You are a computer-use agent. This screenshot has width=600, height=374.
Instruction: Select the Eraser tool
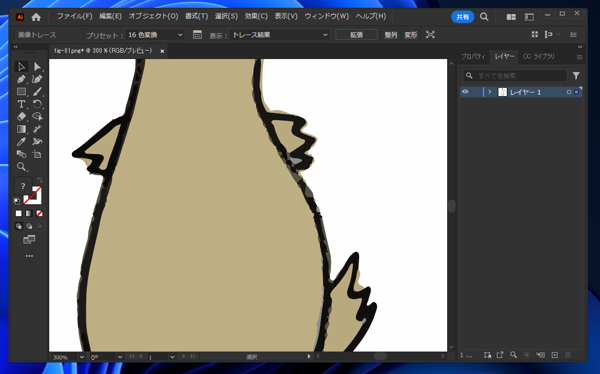[21, 116]
